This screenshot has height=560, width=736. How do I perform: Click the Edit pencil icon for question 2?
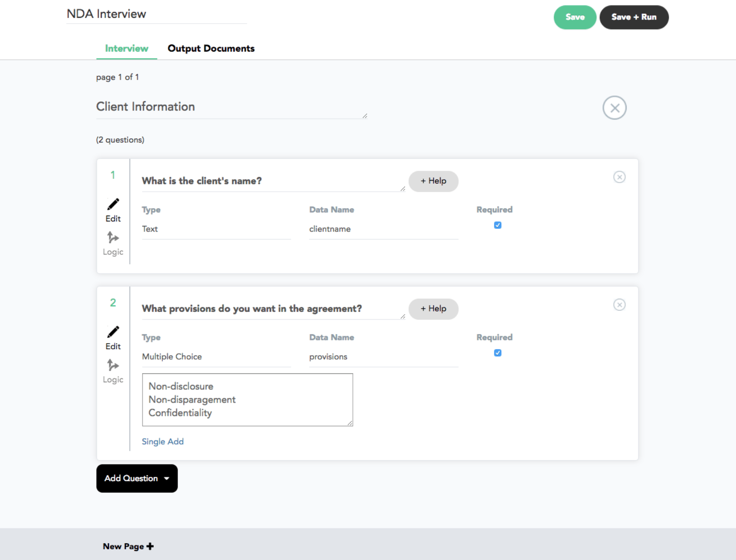click(113, 332)
